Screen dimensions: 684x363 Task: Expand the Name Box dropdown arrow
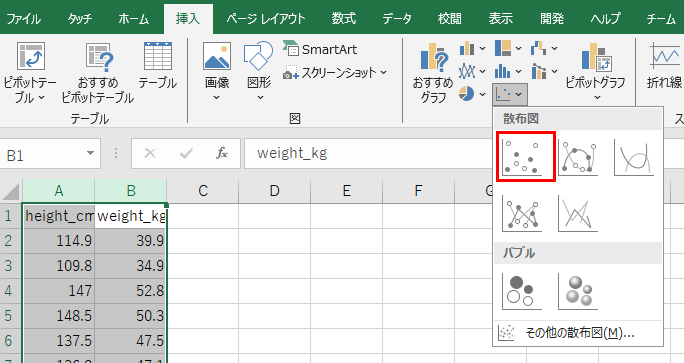[x=90, y=153]
